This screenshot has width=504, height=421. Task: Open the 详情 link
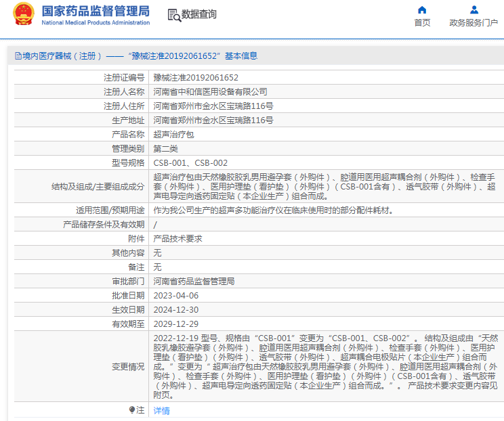161,410
